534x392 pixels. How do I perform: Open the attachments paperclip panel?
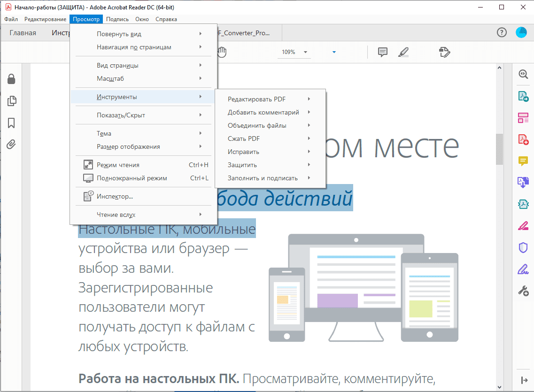coord(11,144)
